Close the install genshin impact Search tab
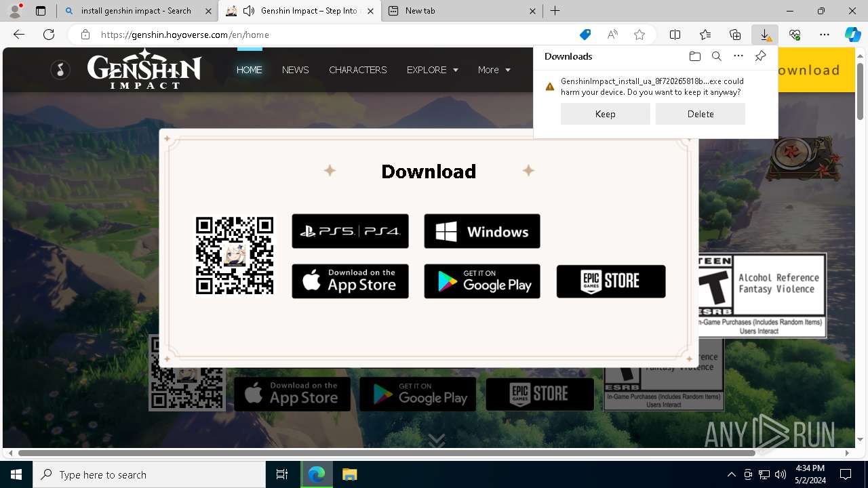This screenshot has height=488, width=868. 208,11
